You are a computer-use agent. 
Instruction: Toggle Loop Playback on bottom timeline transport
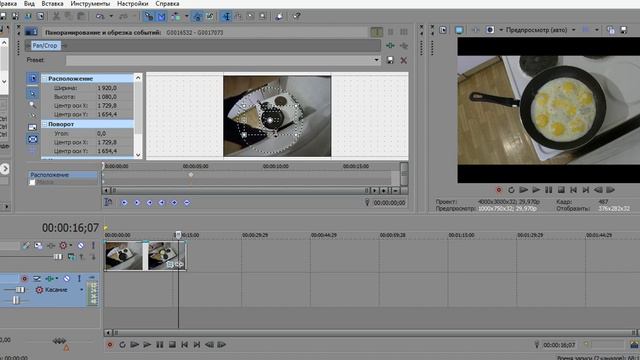[x=122, y=345]
